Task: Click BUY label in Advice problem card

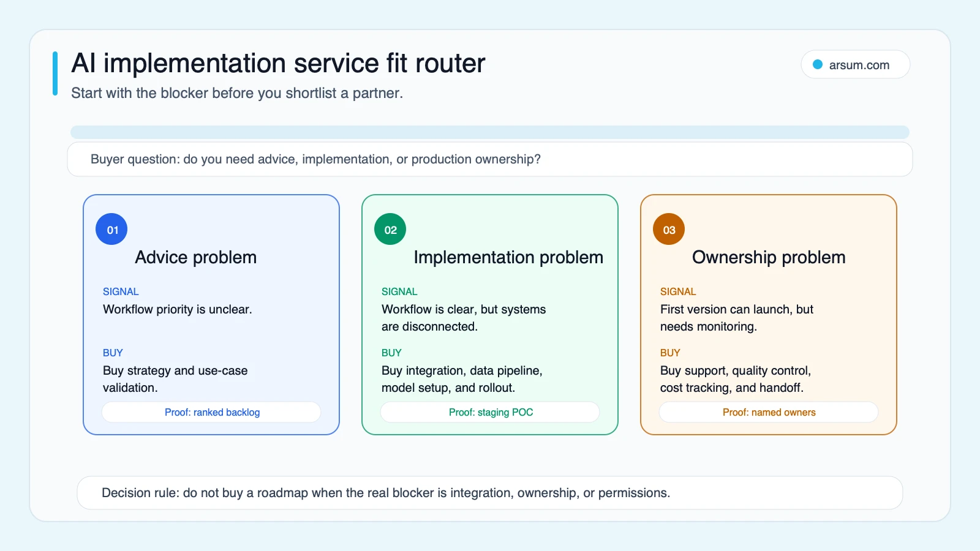Action: [113, 353]
